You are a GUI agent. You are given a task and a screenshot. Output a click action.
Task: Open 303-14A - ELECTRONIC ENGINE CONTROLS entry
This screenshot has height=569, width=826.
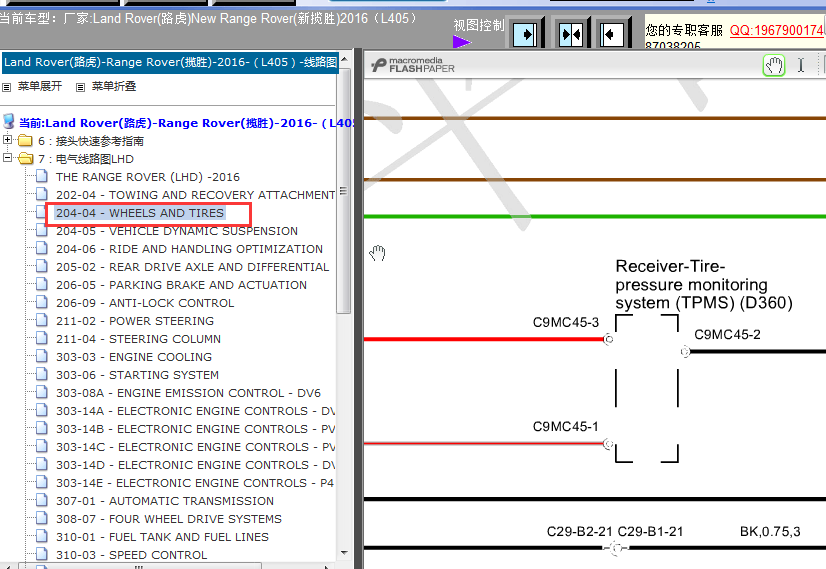pyautogui.click(x=195, y=411)
